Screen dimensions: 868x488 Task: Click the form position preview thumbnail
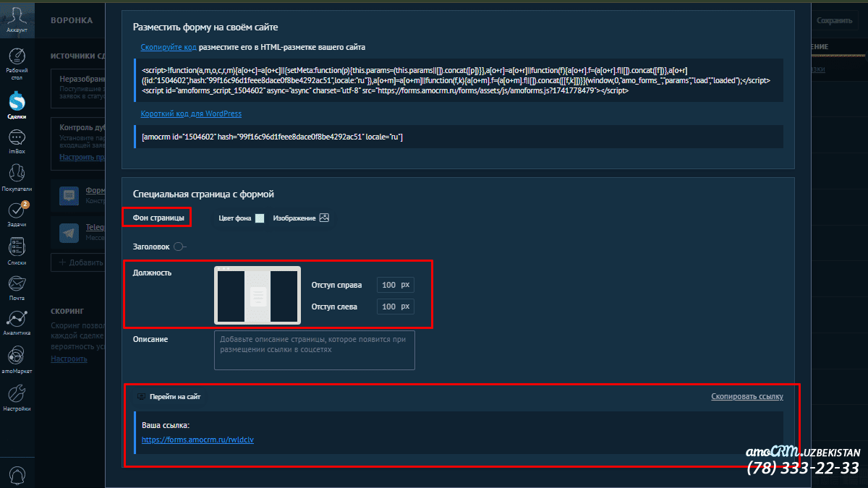point(258,295)
